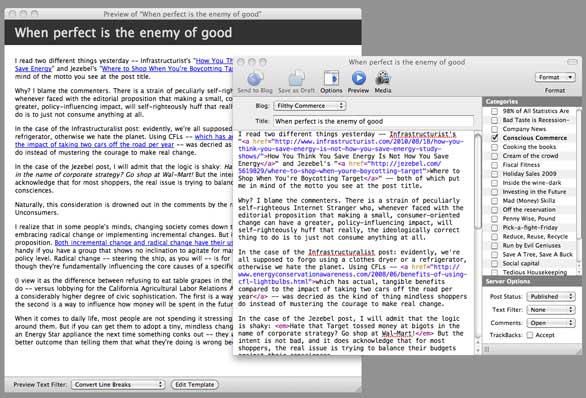This screenshot has width=586, height=398.
Task: Uncheck the Conscious Commerce category
Action: point(494,138)
